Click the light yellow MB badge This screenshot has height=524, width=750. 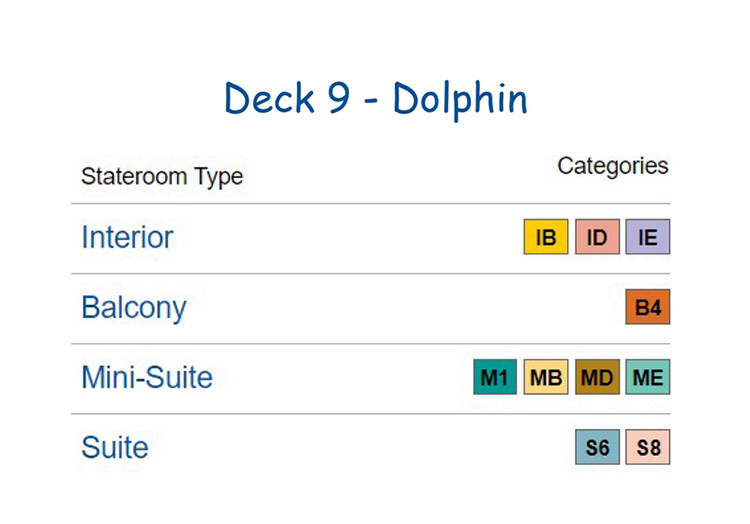(x=546, y=377)
